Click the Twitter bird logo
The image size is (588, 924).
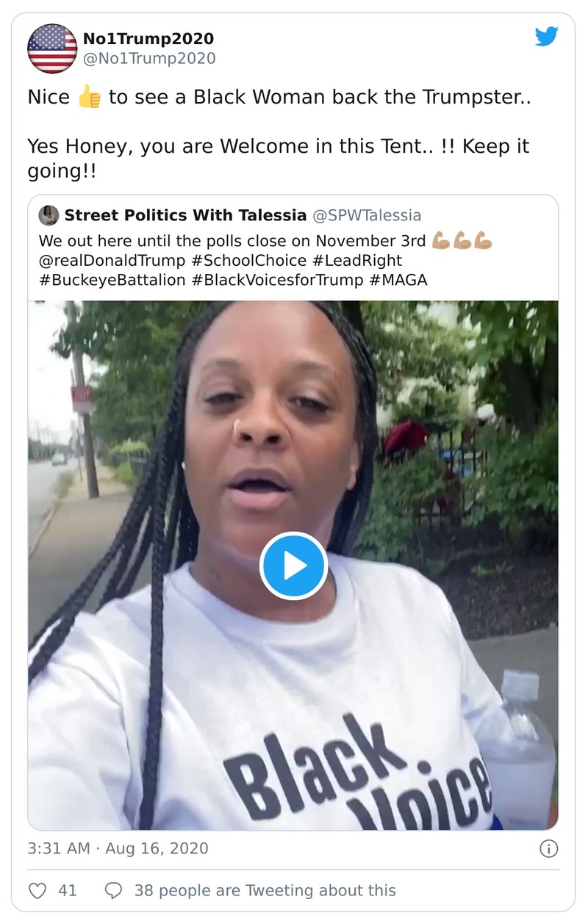[x=546, y=37]
